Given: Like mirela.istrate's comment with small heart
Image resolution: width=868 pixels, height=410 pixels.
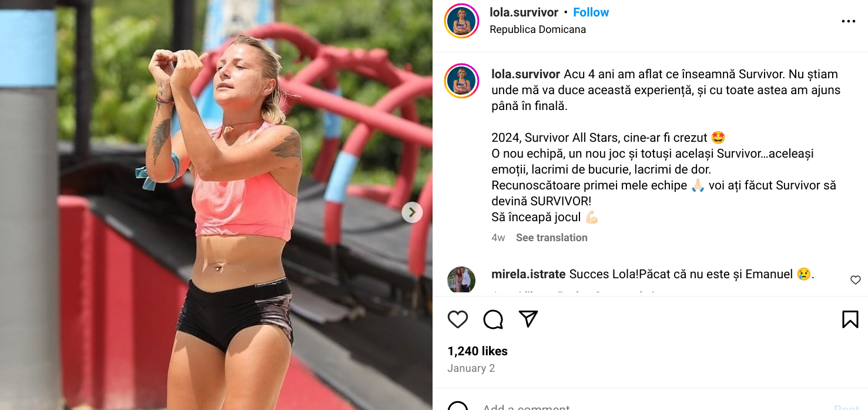Looking at the screenshot, I should click(x=855, y=280).
